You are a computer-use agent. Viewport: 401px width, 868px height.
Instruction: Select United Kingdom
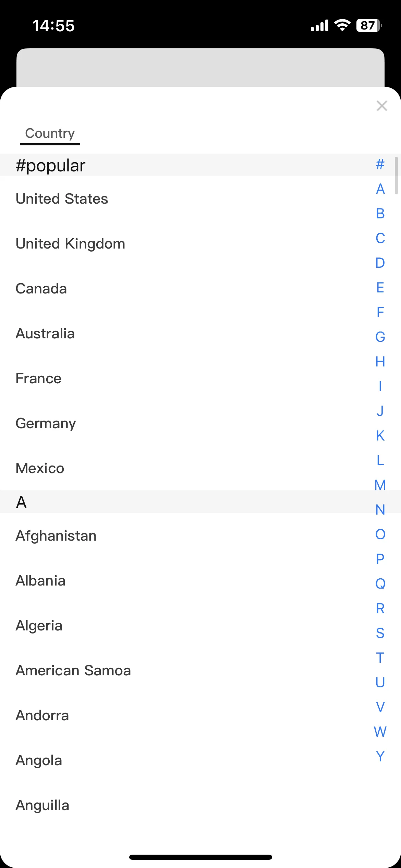point(200,244)
